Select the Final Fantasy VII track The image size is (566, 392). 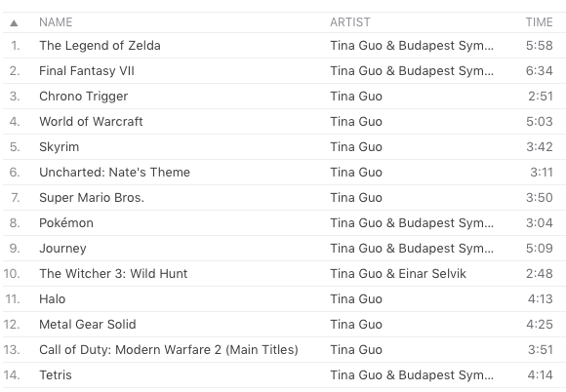click(x=284, y=70)
